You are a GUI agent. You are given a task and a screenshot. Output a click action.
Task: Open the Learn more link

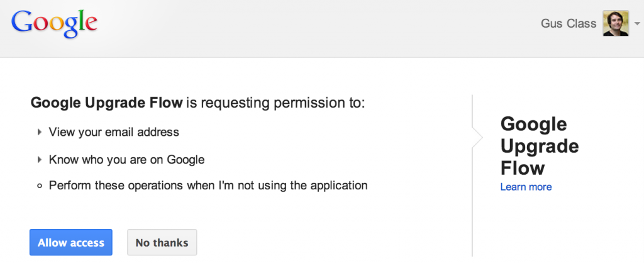[526, 187]
